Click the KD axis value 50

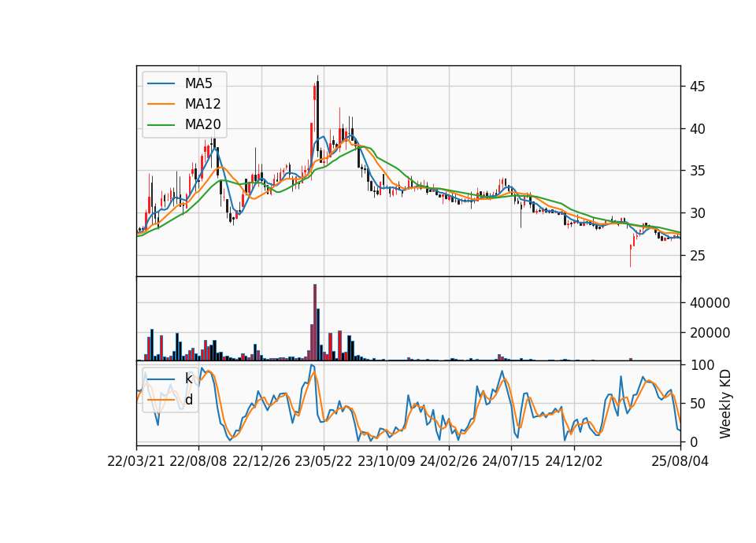click(697, 404)
